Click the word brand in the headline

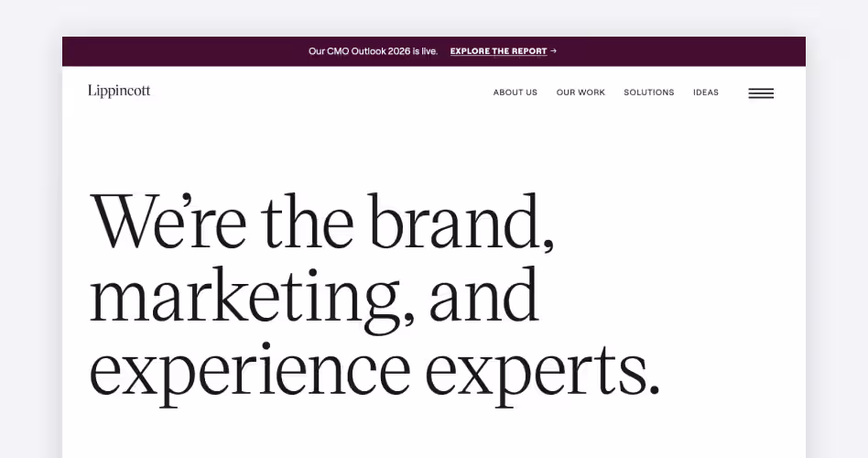[x=461, y=221]
